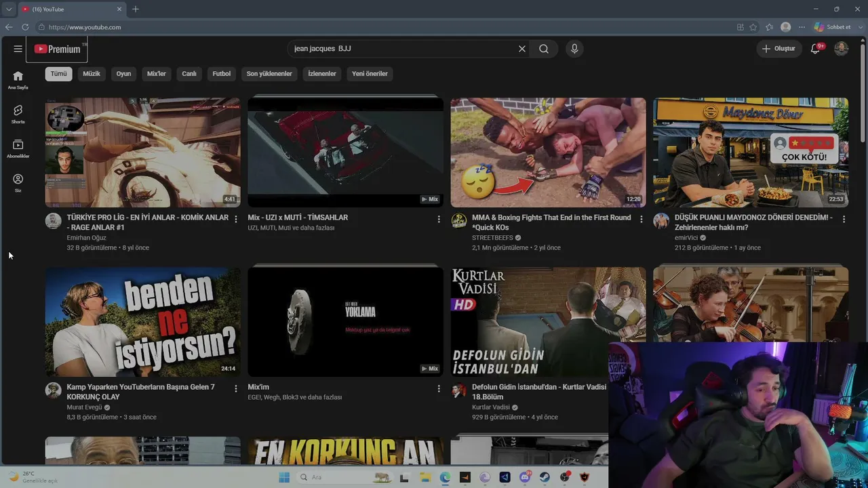Open the YouTube hamburger guide menu
Screen dimensions: 868x488
18,49
